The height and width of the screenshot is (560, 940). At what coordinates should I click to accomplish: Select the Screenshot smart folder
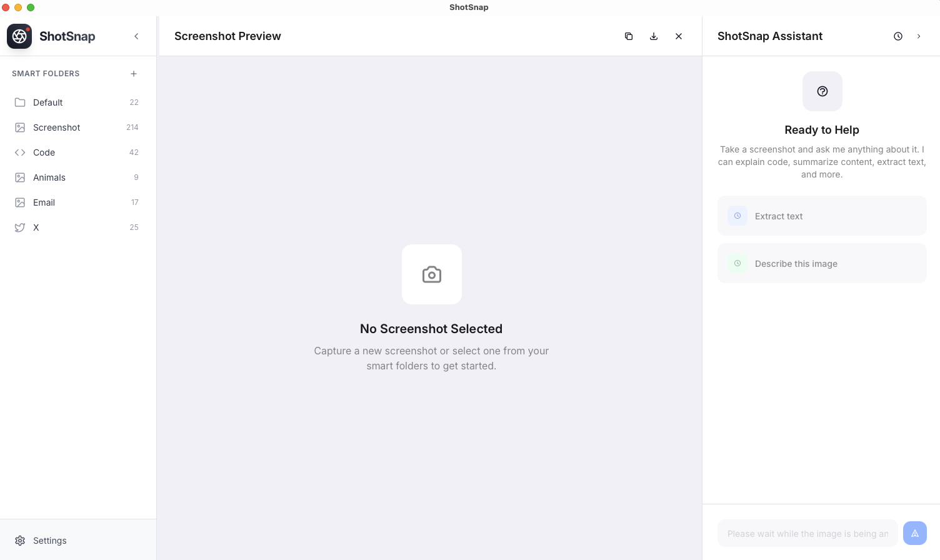point(57,127)
